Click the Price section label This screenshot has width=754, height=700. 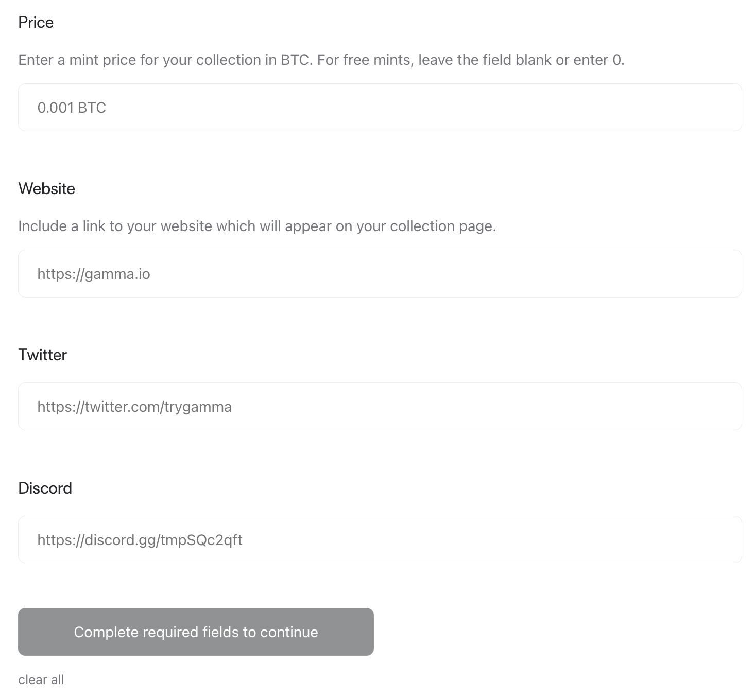click(x=36, y=22)
